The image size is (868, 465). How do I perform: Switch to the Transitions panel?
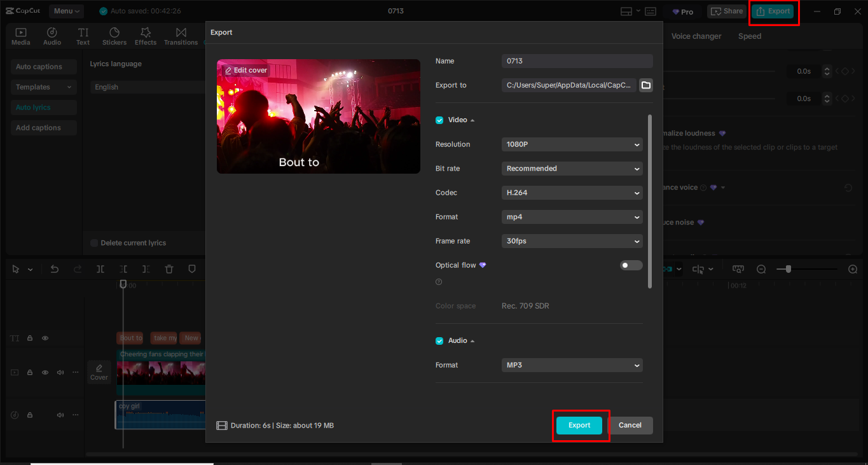coord(181,35)
